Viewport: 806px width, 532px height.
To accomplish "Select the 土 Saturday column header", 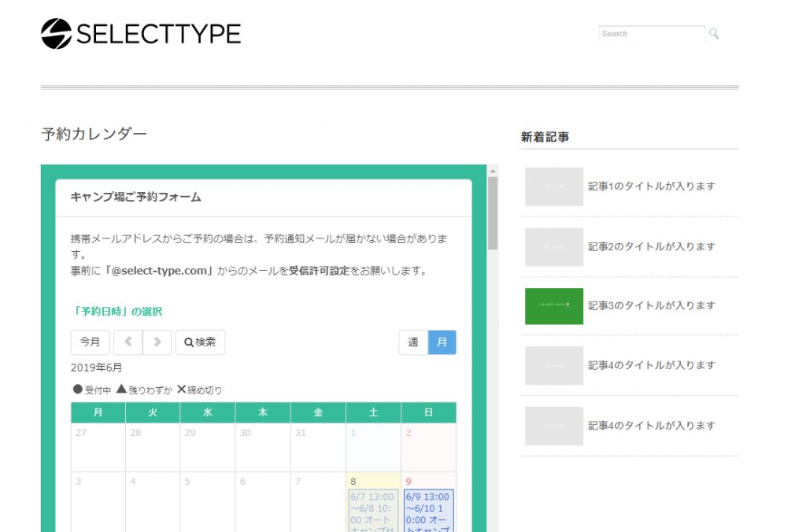I will click(373, 412).
